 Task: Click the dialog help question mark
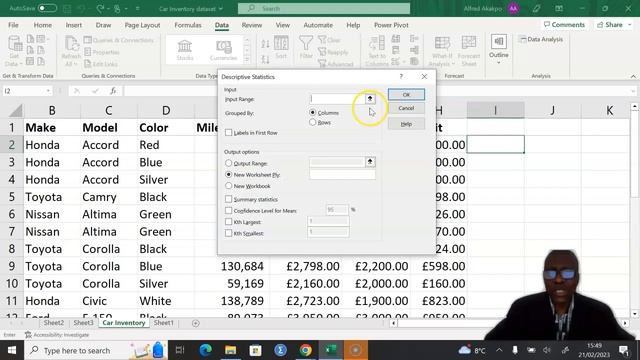click(401, 77)
